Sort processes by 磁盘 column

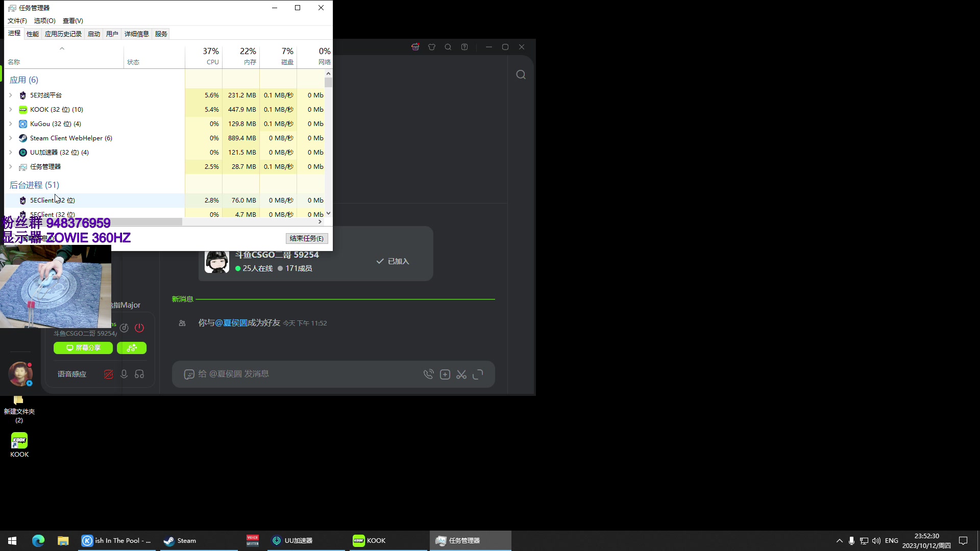pos(278,56)
